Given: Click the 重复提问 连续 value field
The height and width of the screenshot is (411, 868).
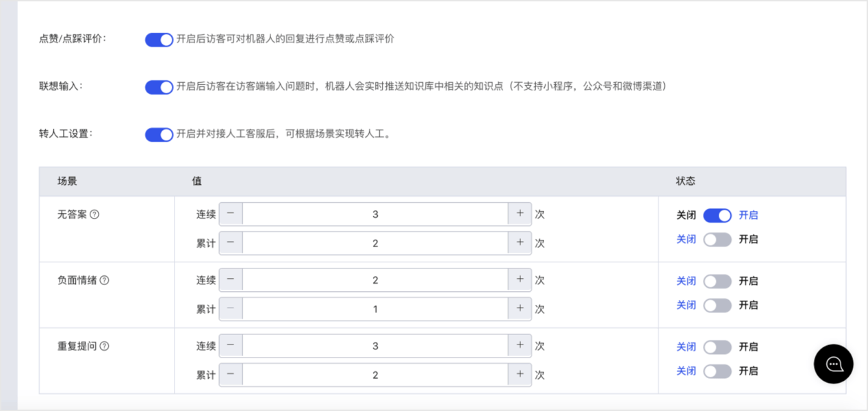Looking at the screenshot, I should [x=375, y=346].
